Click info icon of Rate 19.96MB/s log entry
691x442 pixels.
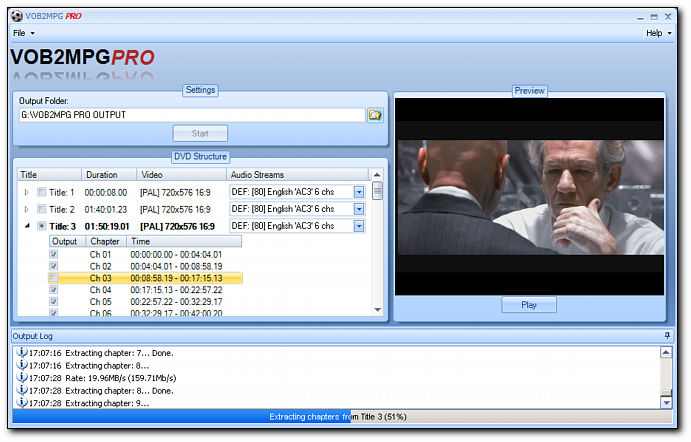point(22,378)
